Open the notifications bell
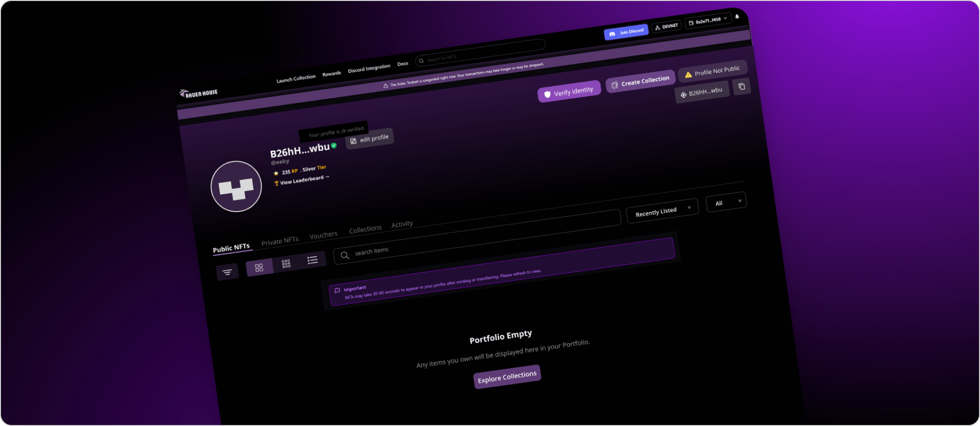Screen dimensions: 980x426 (737, 17)
